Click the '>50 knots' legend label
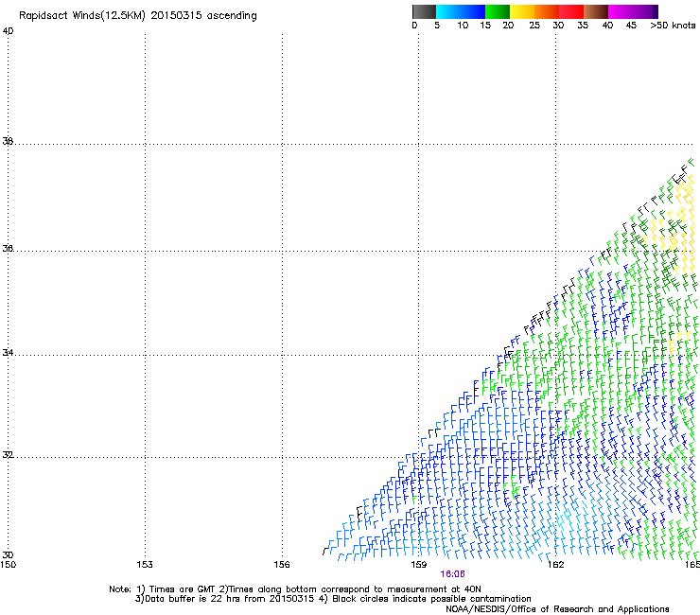The width and height of the screenshot is (700, 615). tap(673, 26)
